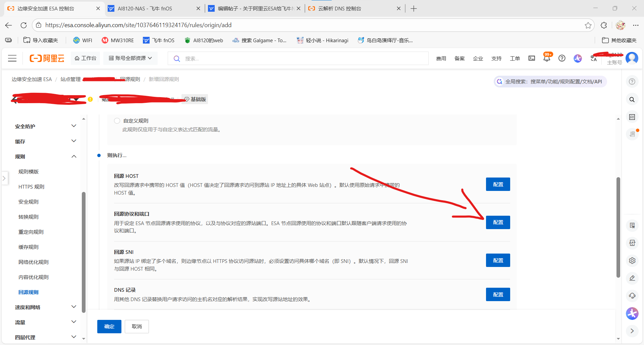644x345 pixels.
Task: Expand the 四层代理 menu section
Action: click(x=46, y=337)
